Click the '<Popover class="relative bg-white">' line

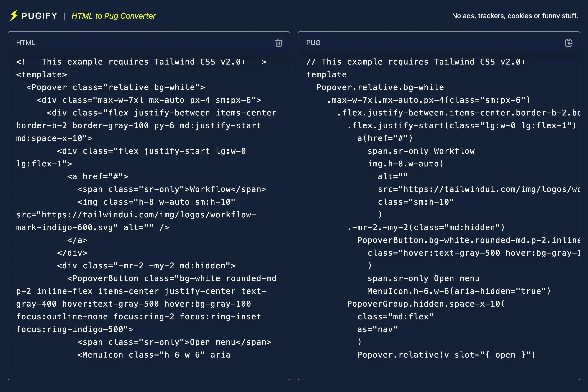click(x=115, y=87)
